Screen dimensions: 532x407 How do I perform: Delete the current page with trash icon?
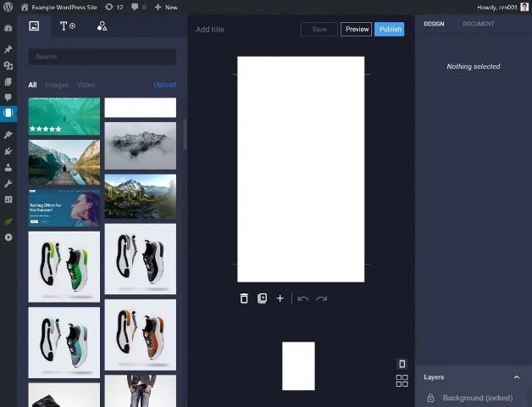click(244, 298)
